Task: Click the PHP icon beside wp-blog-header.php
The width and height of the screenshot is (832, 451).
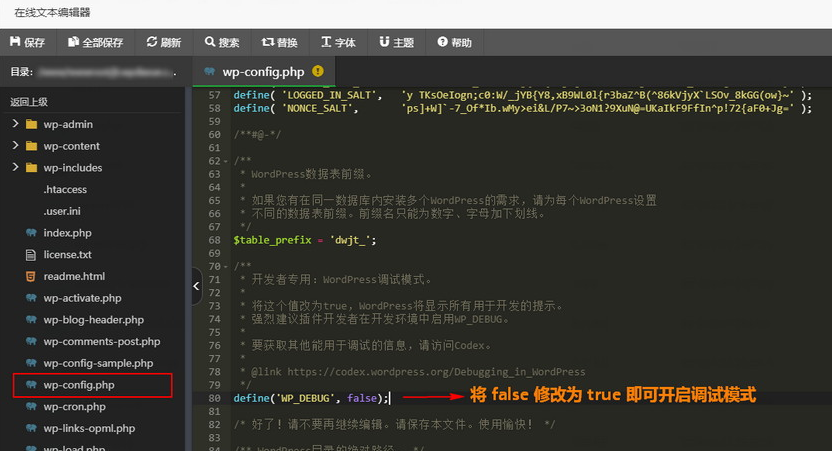Action: [x=31, y=319]
